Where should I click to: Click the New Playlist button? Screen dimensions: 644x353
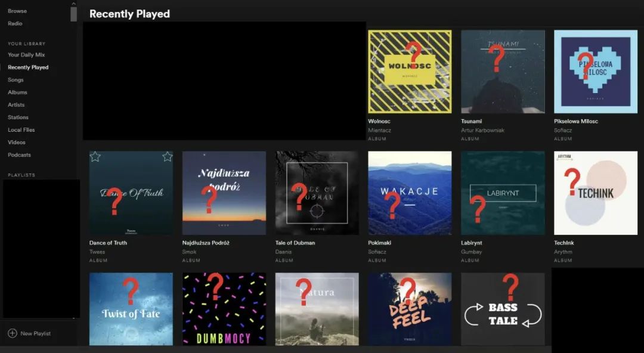[x=30, y=333]
